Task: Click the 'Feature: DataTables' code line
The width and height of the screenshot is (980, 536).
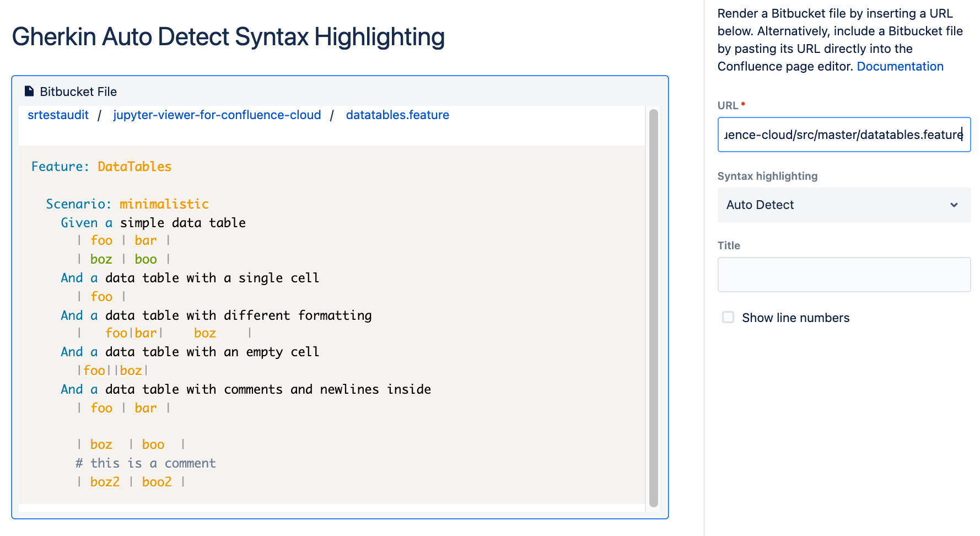Action: click(101, 167)
